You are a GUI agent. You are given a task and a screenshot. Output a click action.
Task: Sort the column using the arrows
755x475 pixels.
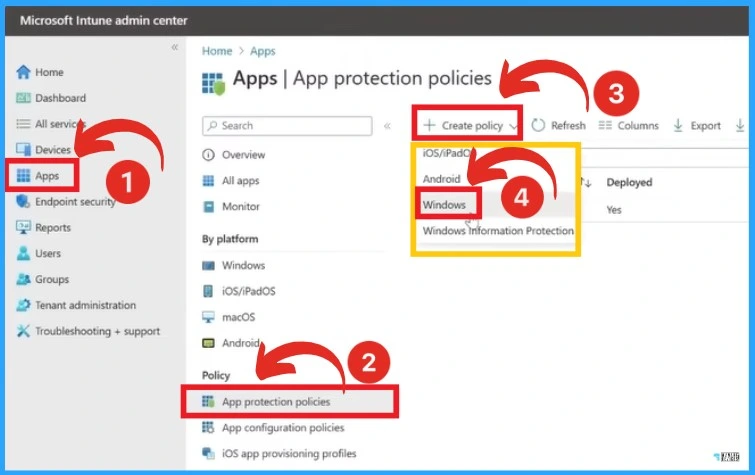[x=586, y=182]
